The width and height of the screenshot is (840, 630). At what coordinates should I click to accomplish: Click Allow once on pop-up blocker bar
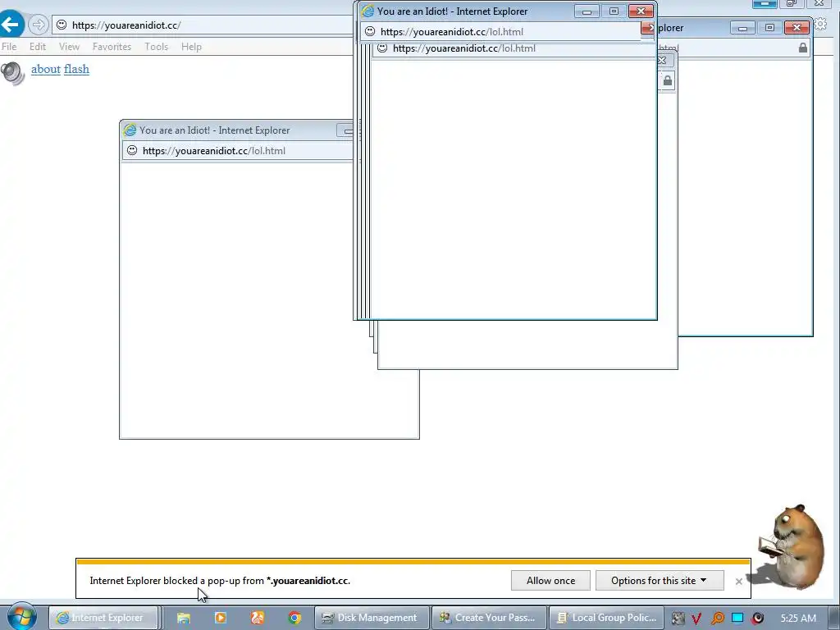(x=550, y=580)
